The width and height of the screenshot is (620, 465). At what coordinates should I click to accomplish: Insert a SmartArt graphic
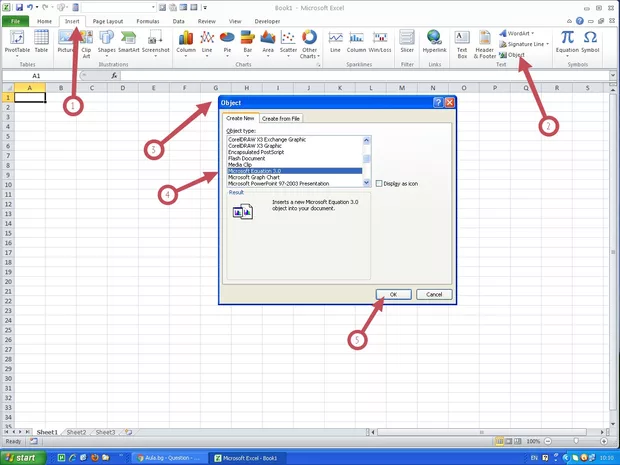click(129, 41)
